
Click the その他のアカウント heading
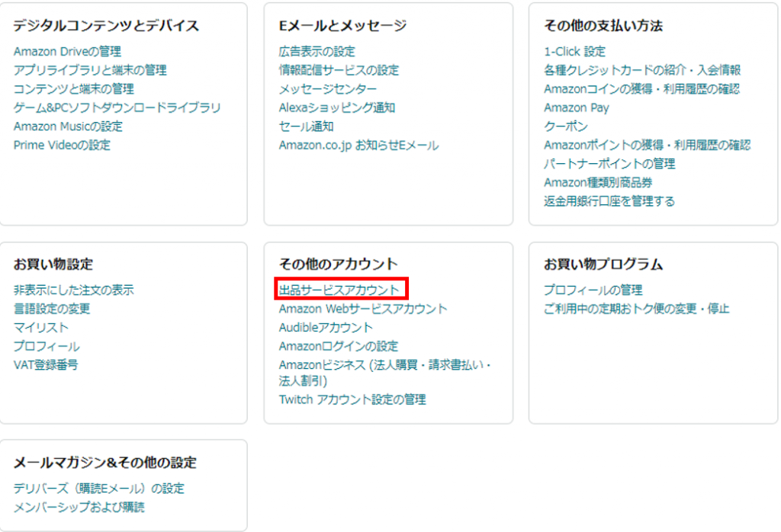click(338, 264)
